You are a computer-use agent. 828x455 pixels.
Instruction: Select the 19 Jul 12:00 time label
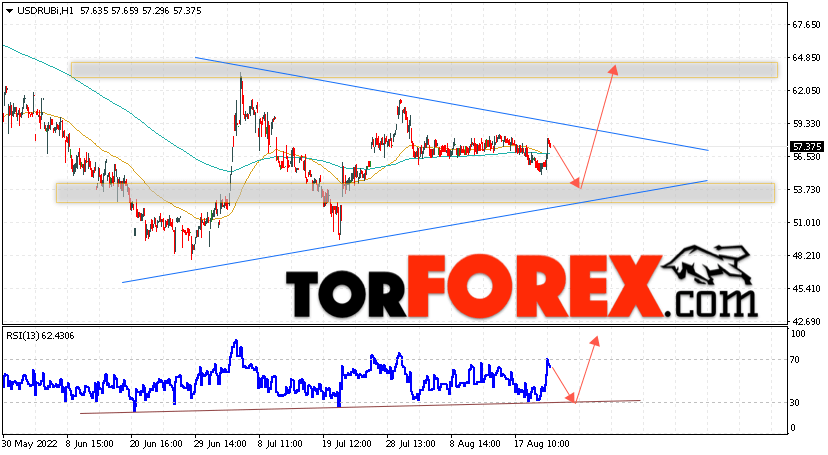[347, 443]
